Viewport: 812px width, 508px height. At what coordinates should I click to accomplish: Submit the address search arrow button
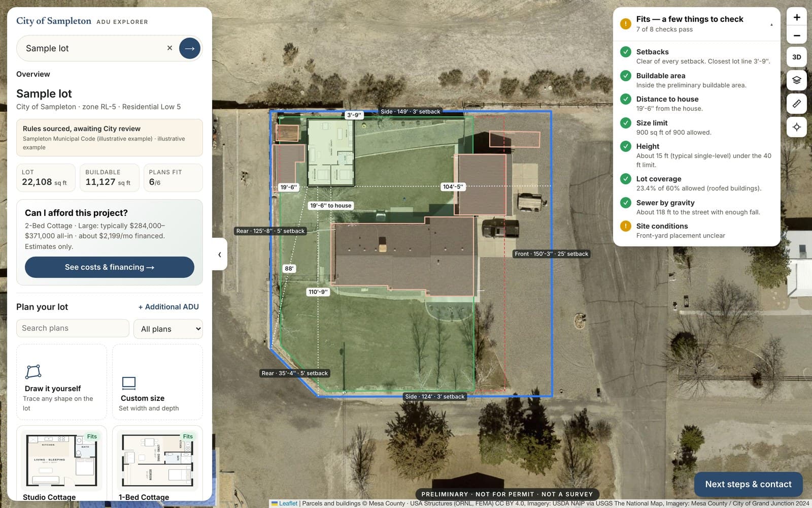190,48
